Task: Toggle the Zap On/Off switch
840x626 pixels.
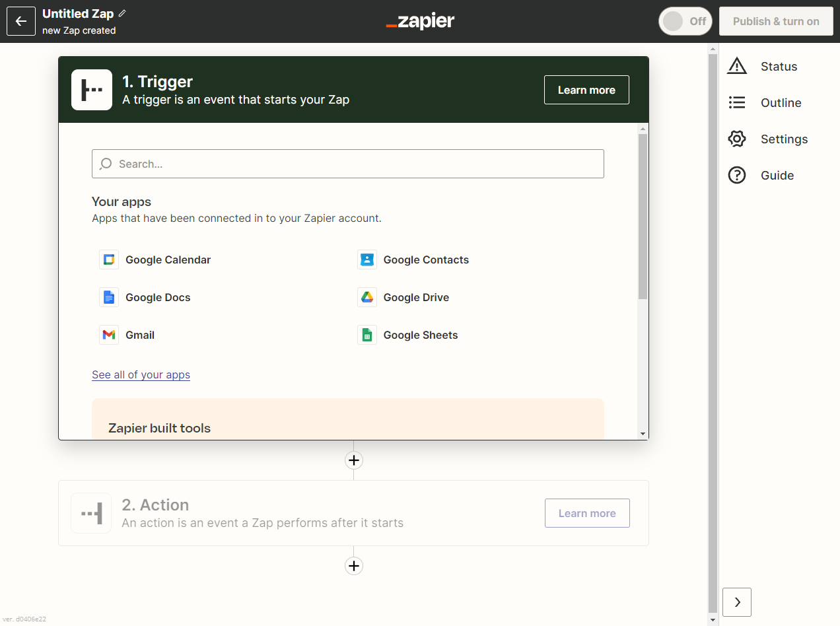Action: 685,21
